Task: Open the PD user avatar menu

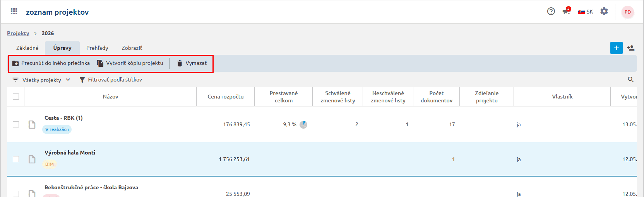Action: [628, 12]
